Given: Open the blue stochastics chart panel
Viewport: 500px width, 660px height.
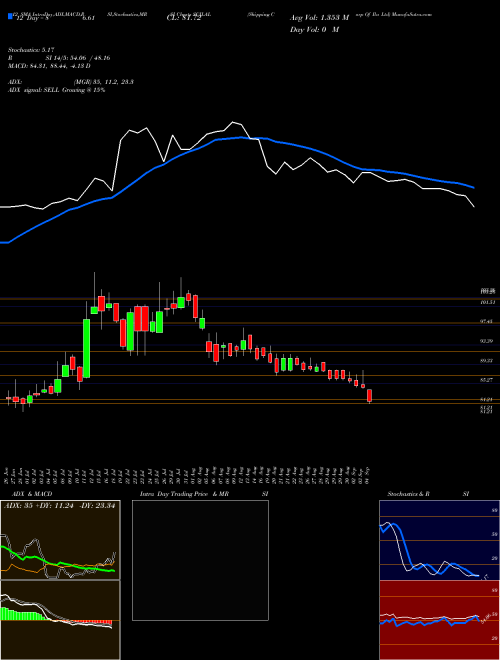Looking at the screenshot, I should [x=439, y=540].
